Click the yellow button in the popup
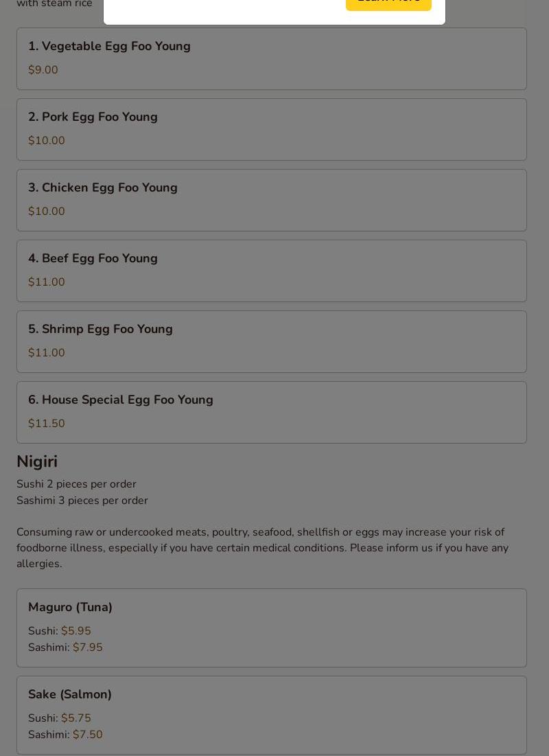Image resolution: width=549 pixels, height=756 pixels. [x=388, y=3]
